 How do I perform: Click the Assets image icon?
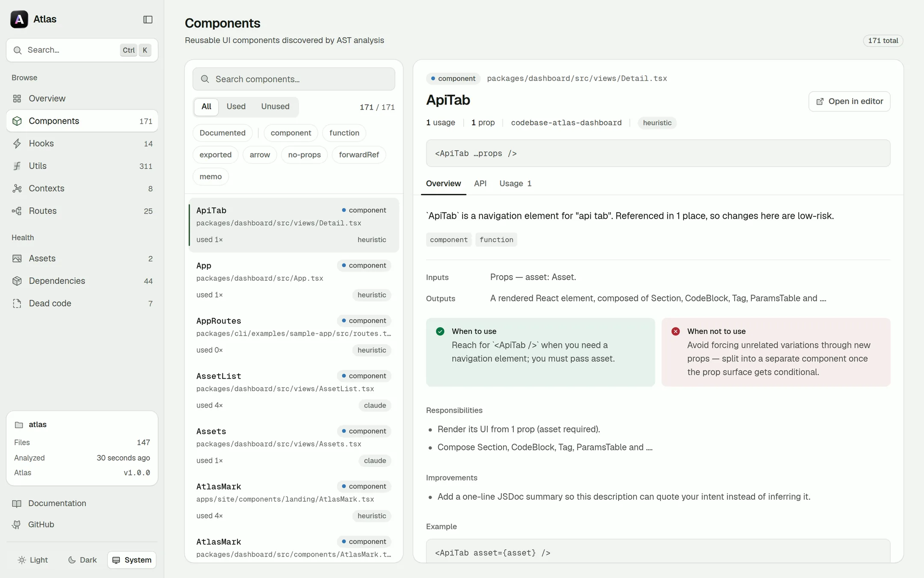coord(17,258)
